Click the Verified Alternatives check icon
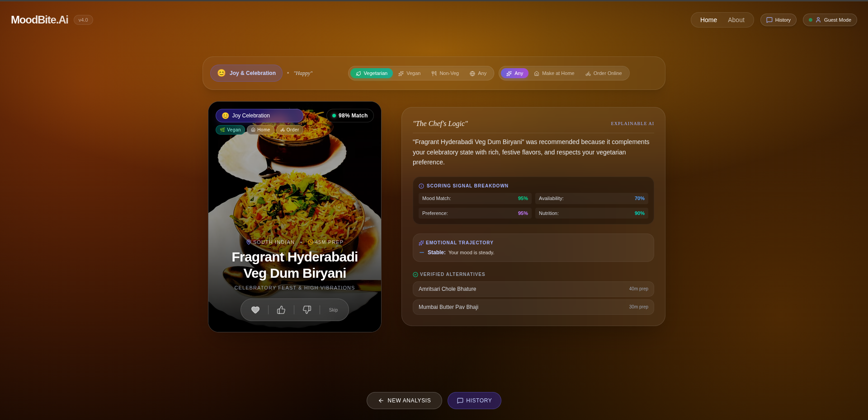Screen dimensions: 868x420 click(x=415, y=275)
